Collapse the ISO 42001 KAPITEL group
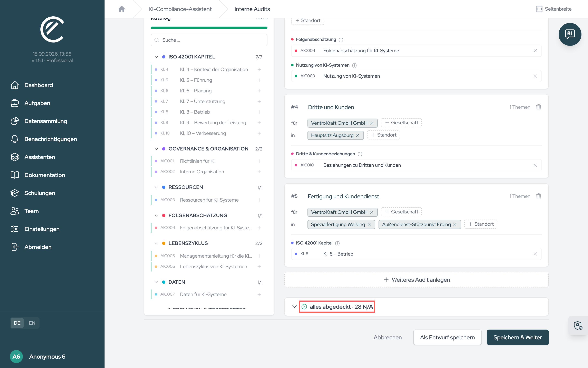 tap(156, 57)
